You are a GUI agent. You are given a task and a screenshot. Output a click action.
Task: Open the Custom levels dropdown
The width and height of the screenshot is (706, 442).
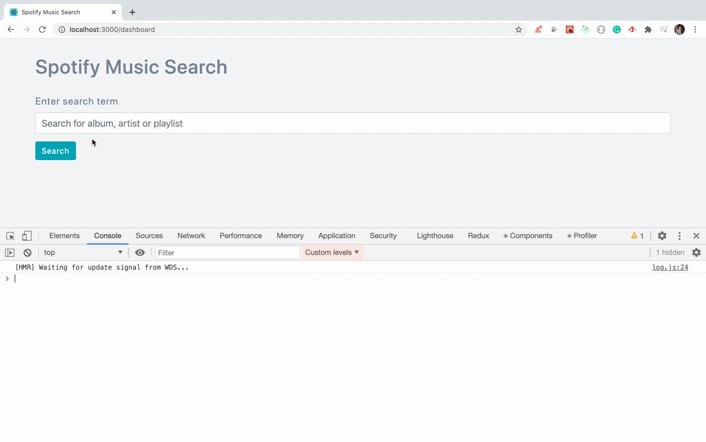click(332, 253)
